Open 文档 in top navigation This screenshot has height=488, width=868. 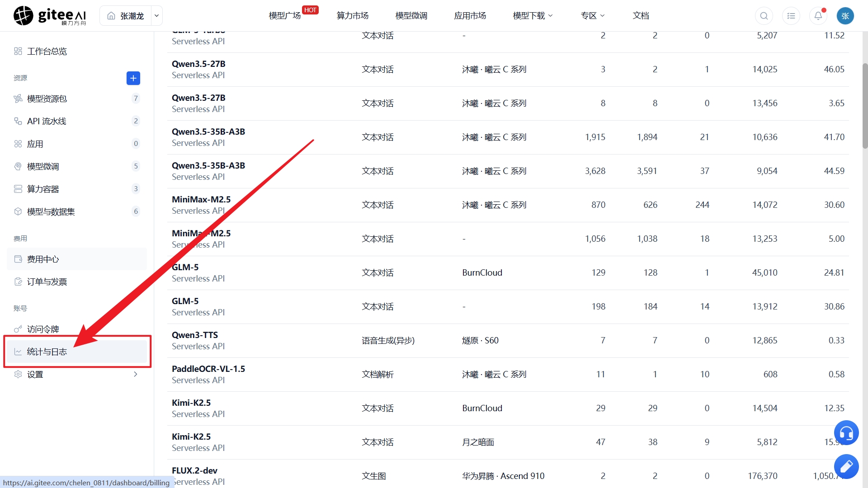(641, 16)
